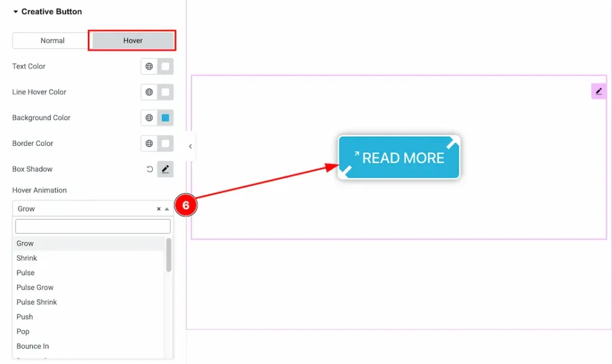Open global color picker for Text Color
Screen dimensions: 612x364
[x=149, y=66]
